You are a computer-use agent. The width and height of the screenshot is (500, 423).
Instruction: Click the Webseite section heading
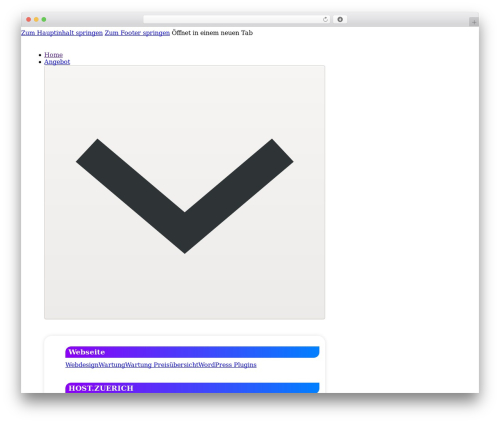[192, 352]
